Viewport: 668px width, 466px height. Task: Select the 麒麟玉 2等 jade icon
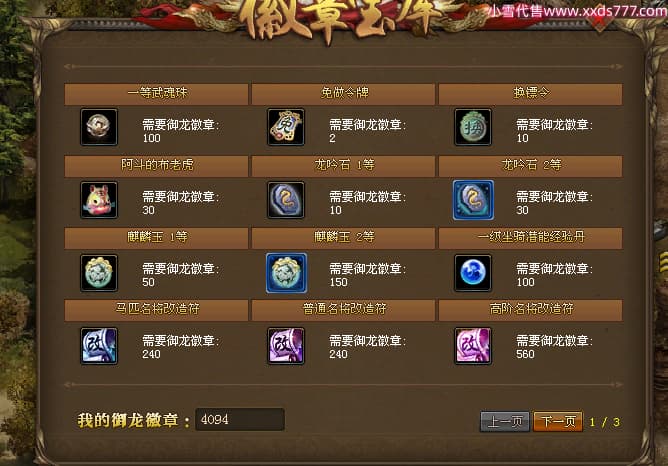pos(286,273)
